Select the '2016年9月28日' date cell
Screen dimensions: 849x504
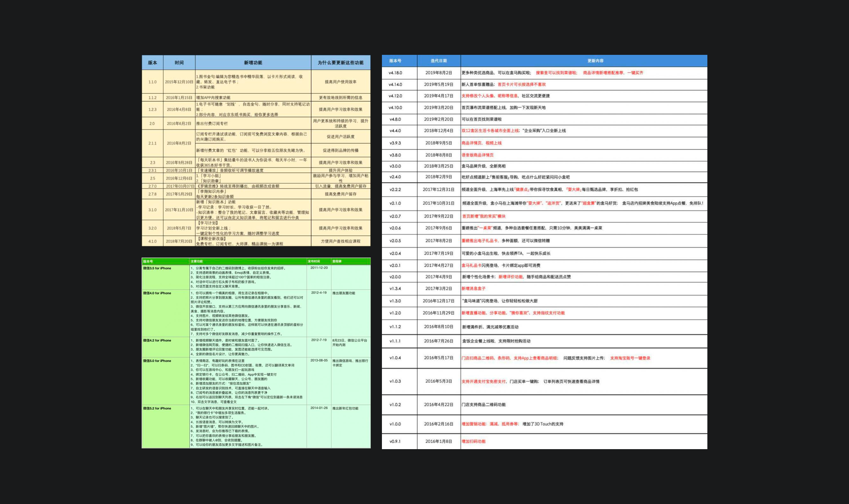pos(179,163)
